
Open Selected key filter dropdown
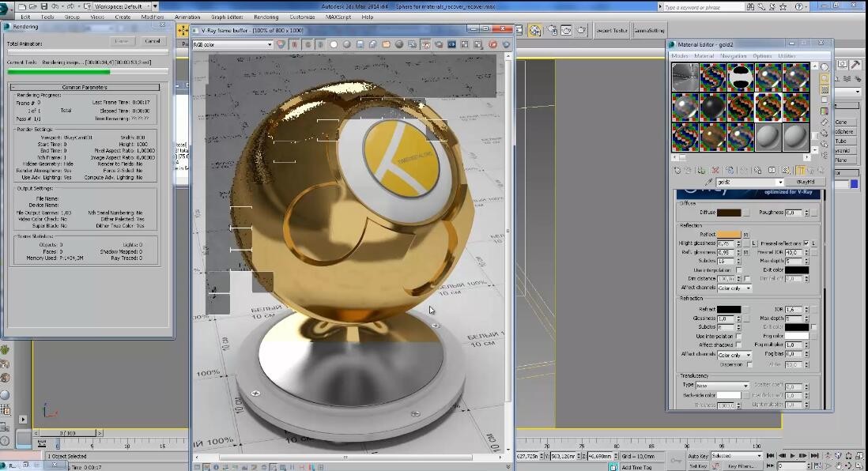coord(736,455)
